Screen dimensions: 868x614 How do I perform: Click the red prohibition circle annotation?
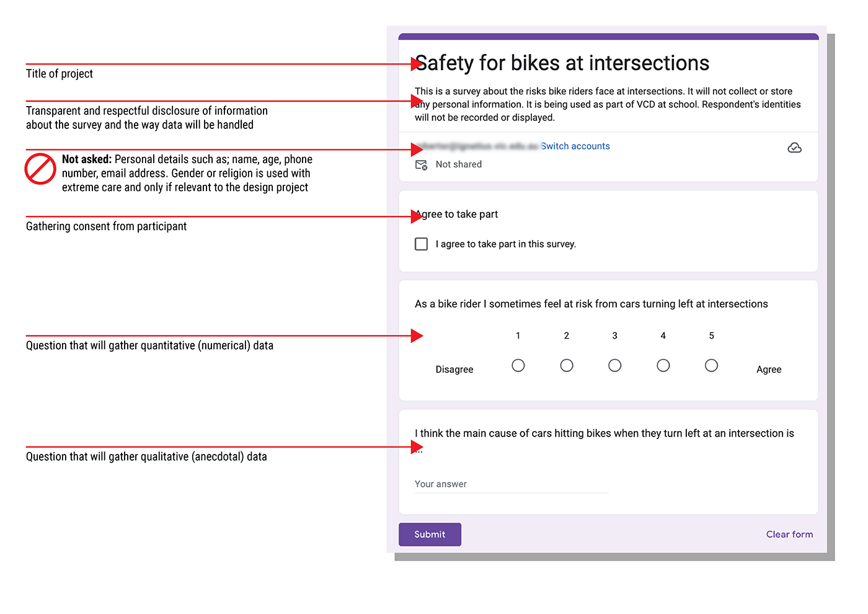point(40,168)
